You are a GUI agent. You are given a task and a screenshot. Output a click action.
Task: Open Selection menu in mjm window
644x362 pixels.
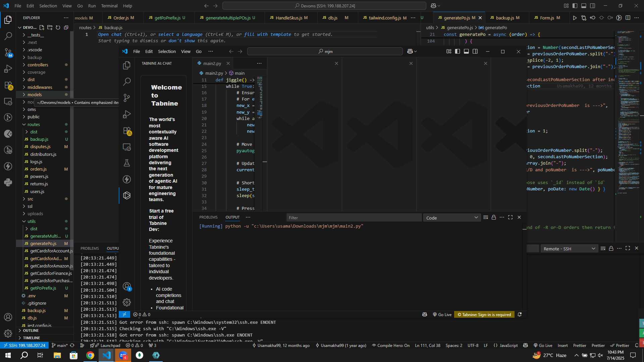point(167,51)
